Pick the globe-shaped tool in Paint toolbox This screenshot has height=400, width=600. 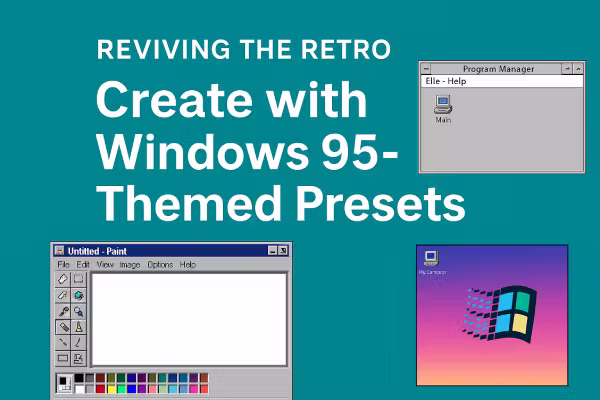tap(78, 296)
